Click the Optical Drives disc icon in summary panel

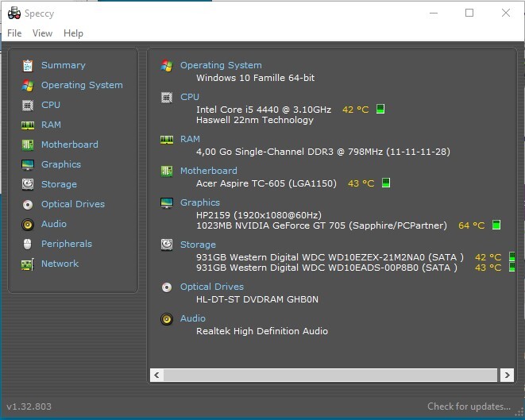tap(167, 287)
